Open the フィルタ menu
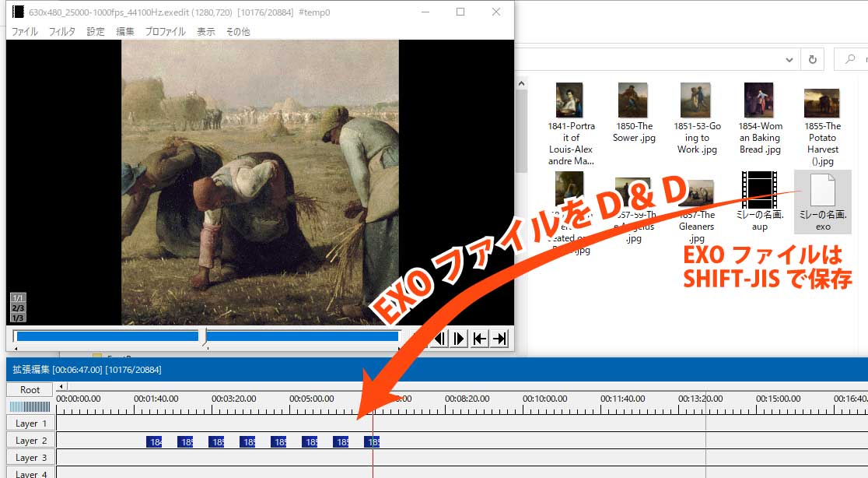Screen dimensions: 868x478 [x=62, y=32]
